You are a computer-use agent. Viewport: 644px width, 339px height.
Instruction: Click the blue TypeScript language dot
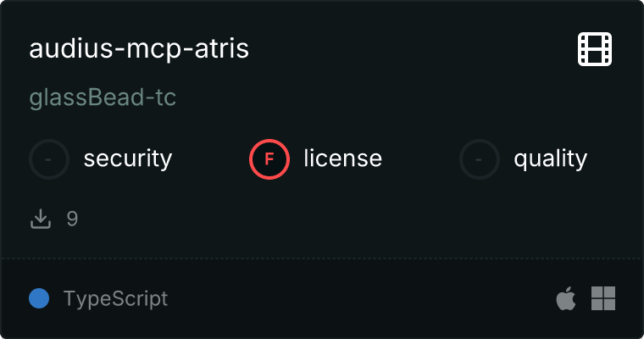click(x=38, y=298)
